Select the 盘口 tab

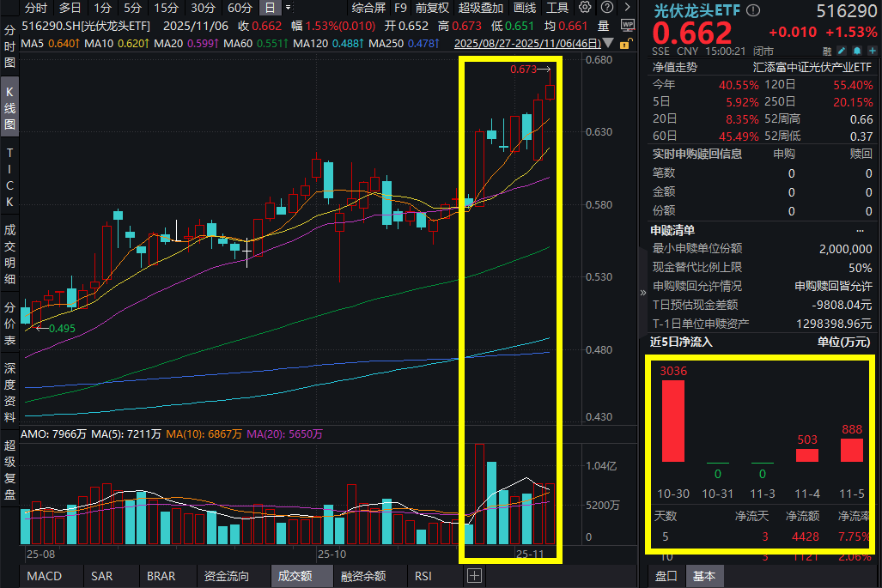tap(666, 576)
